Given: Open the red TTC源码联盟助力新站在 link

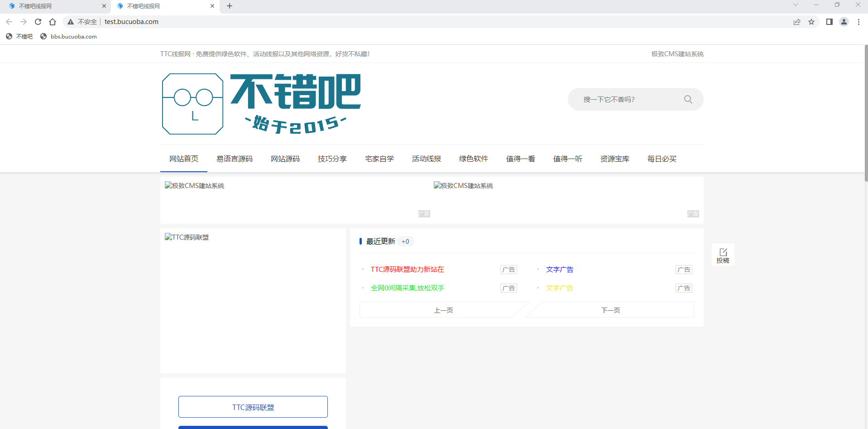Looking at the screenshot, I should 407,269.
